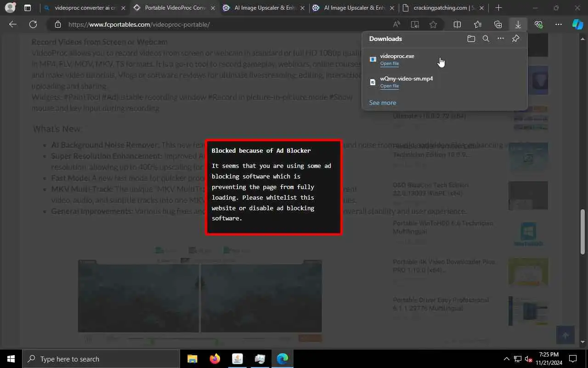
Task: Open downloads folder from Downloads panel
Action: click(471, 39)
